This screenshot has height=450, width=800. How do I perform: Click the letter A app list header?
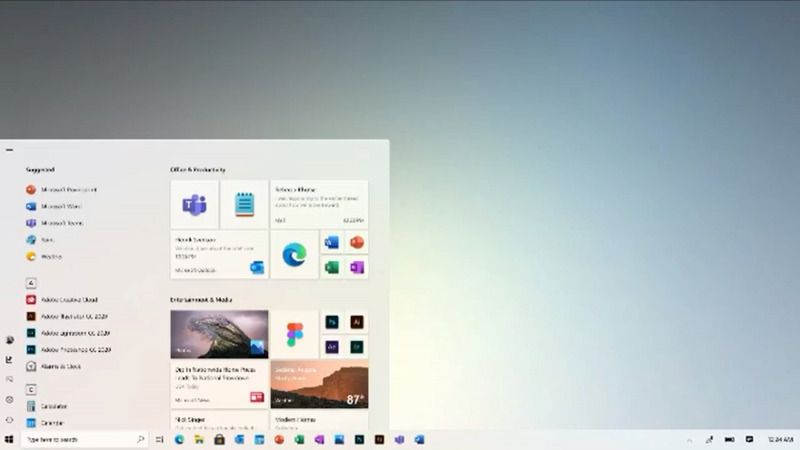pos(31,283)
